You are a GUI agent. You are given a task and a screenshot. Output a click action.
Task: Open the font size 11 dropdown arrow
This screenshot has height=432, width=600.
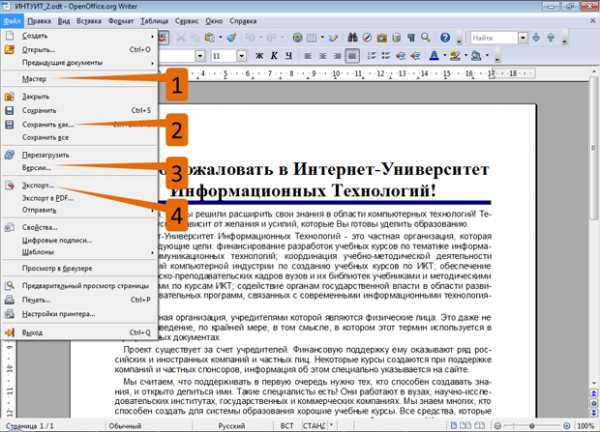pos(241,56)
